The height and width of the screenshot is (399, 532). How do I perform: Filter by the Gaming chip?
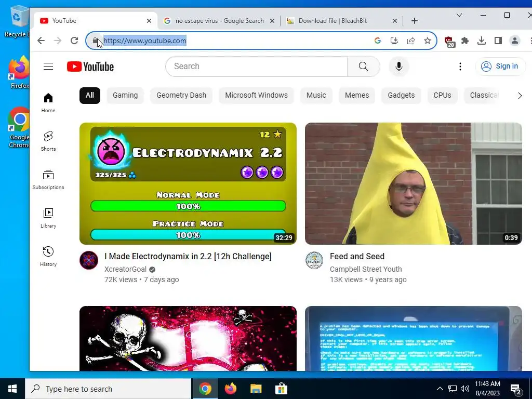125,96
